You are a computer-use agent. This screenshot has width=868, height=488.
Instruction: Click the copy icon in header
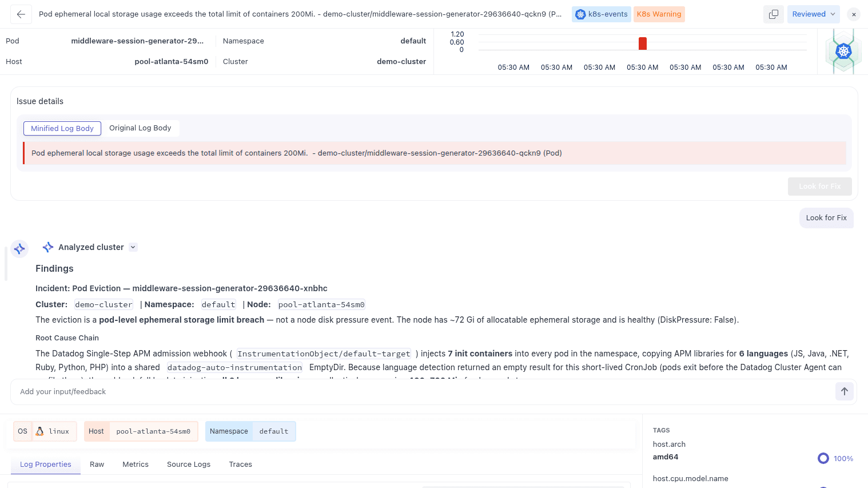[x=773, y=14]
